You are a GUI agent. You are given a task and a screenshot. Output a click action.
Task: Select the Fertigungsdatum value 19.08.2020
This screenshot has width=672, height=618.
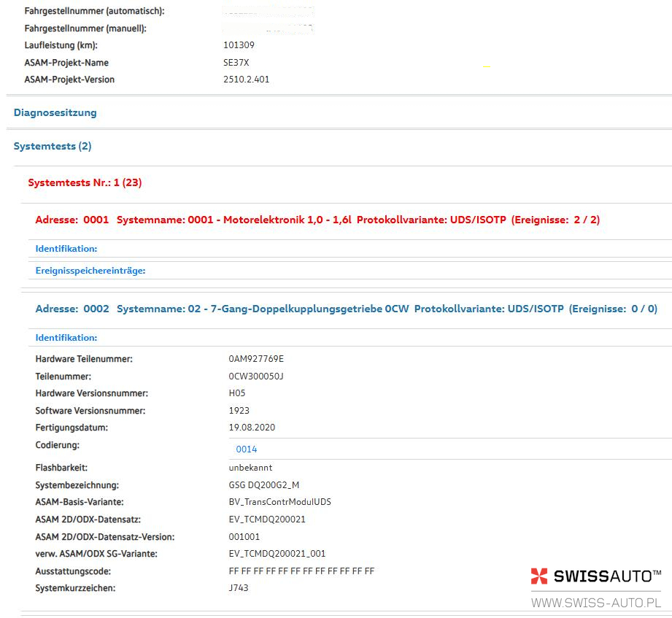click(252, 428)
